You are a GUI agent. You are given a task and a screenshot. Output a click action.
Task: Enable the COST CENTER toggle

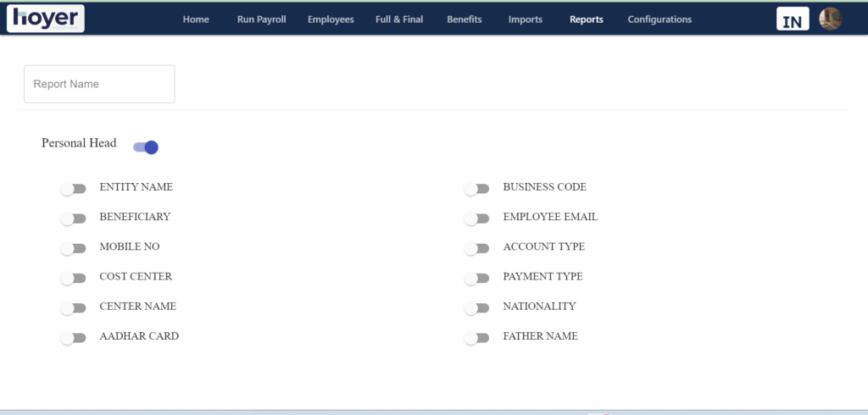tap(73, 279)
